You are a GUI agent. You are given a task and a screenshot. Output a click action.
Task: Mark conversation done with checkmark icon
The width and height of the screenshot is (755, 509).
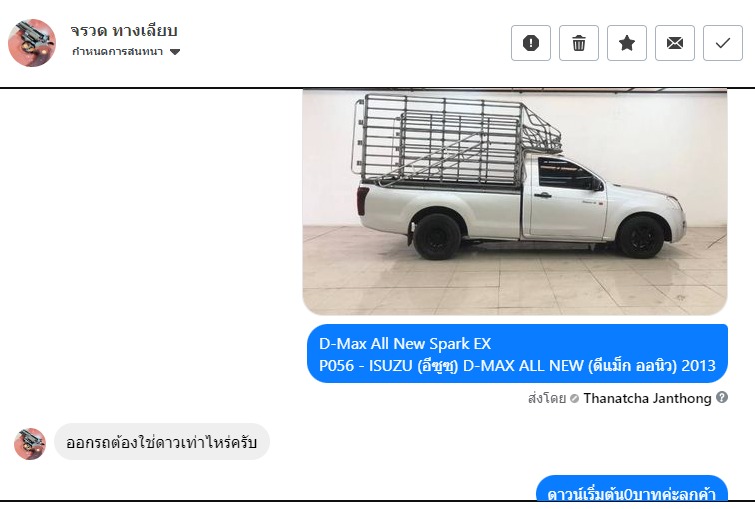(723, 43)
